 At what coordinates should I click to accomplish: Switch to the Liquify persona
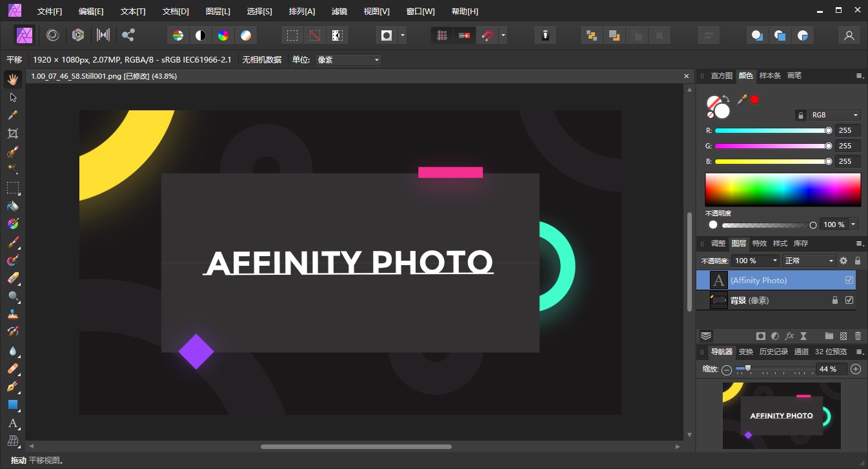(x=53, y=35)
